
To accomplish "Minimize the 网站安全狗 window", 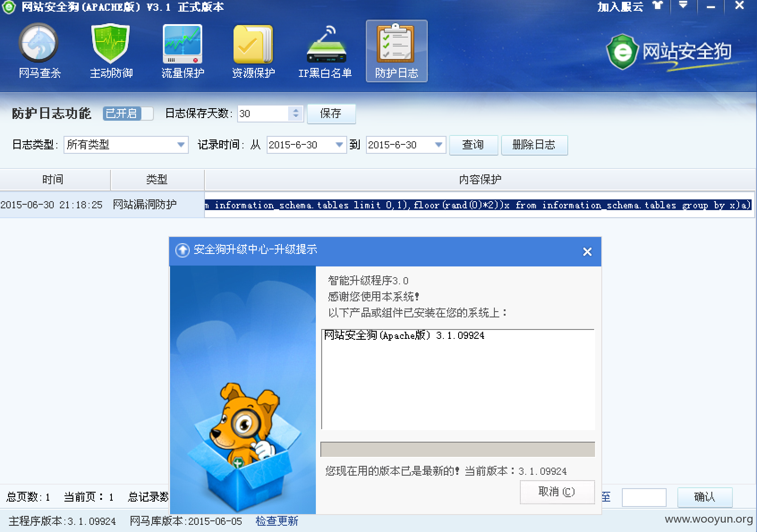I will (711, 7).
